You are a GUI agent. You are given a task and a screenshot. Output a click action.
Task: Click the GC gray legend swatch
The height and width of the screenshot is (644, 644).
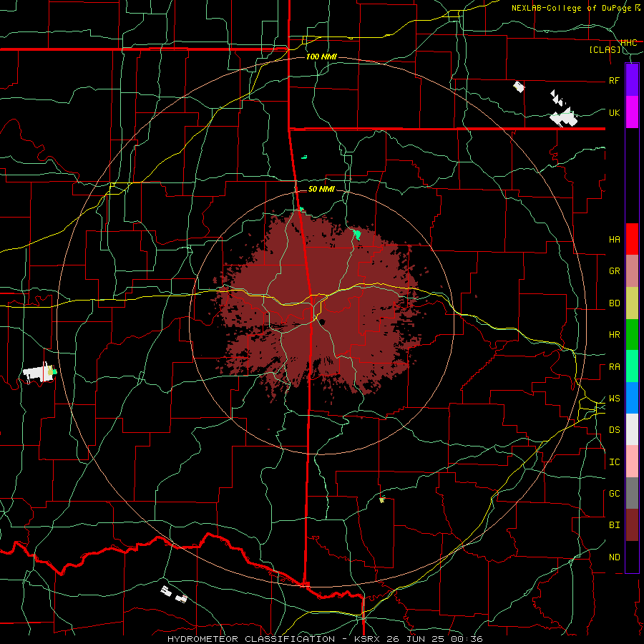(632, 493)
